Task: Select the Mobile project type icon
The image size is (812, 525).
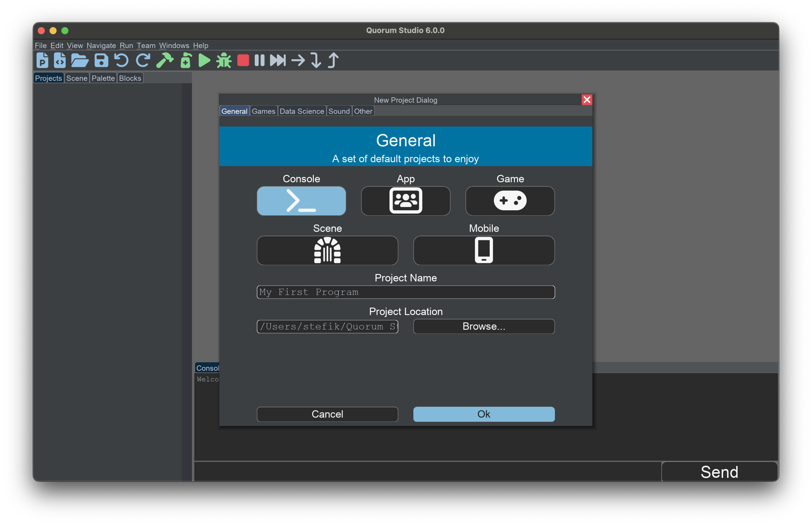Action: click(x=484, y=249)
